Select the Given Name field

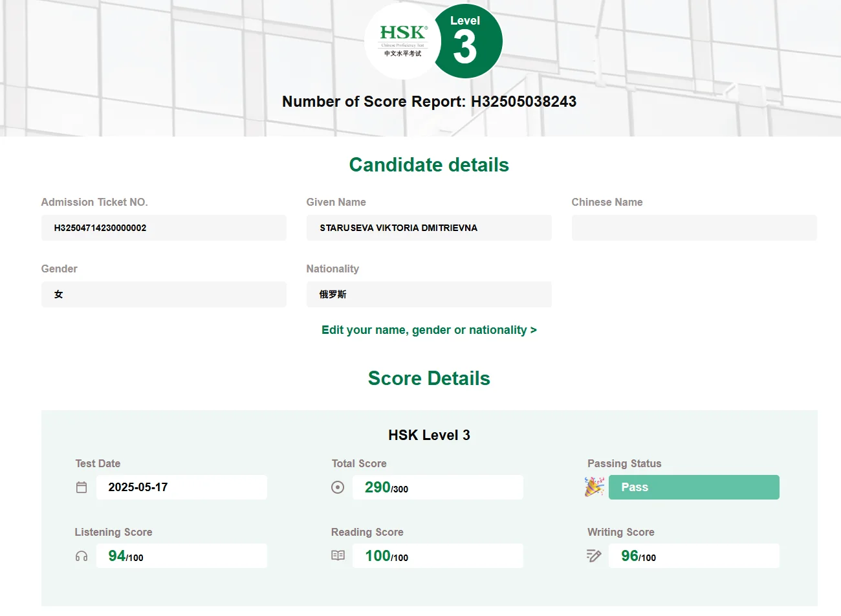pos(429,228)
